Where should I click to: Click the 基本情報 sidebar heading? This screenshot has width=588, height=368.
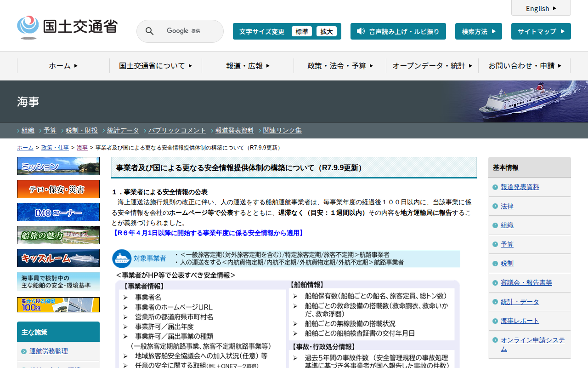tap(530, 167)
